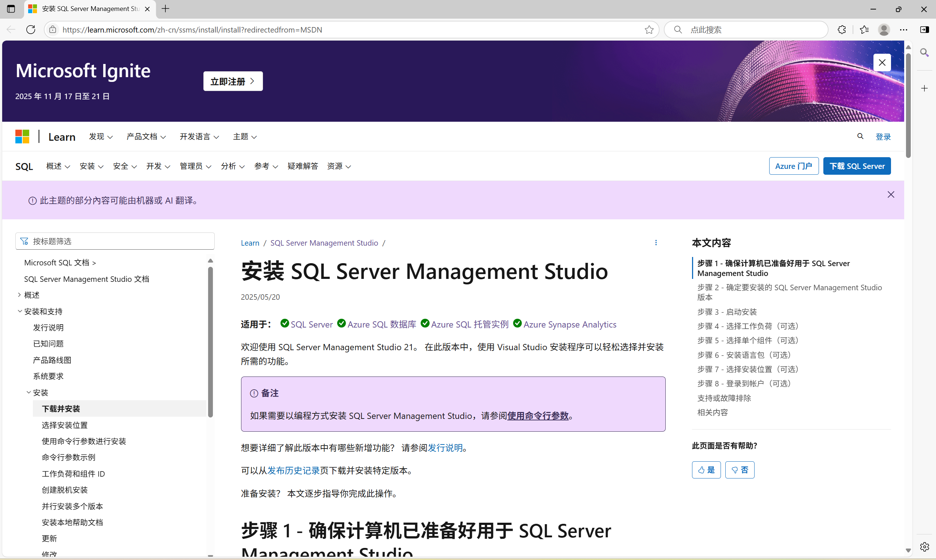Open the 开发语言 dropdown
The width and height of the screenshot is (936, 560).
(199, 137)
